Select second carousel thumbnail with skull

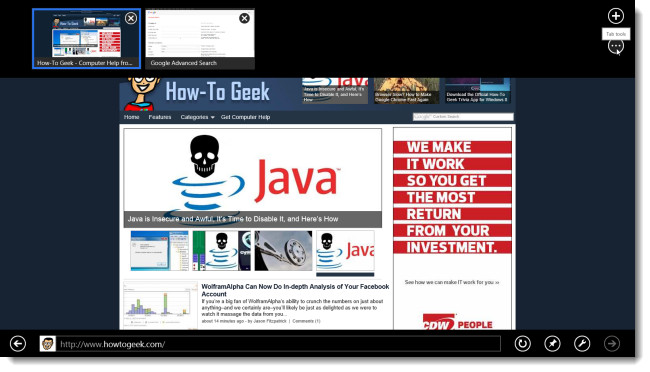click(x=221, y=251)
